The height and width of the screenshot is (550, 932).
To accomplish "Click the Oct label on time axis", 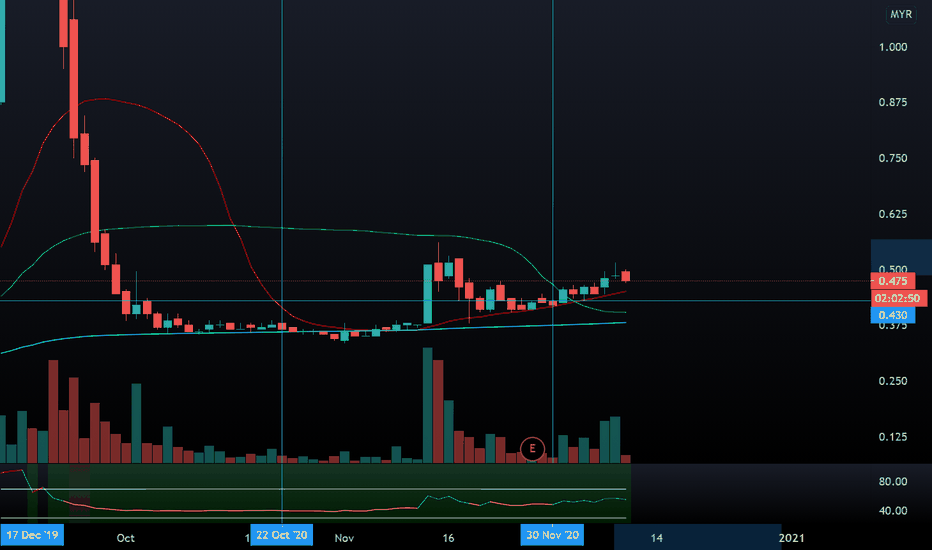I will click(x=125, y=538).
